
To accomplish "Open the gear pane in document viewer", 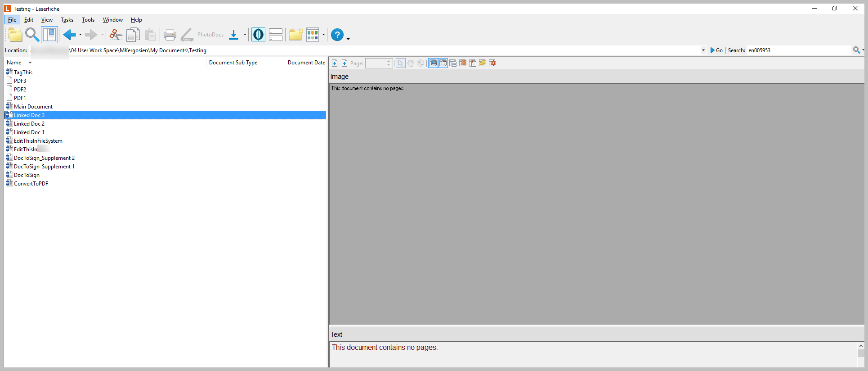I will pos(493,63).
